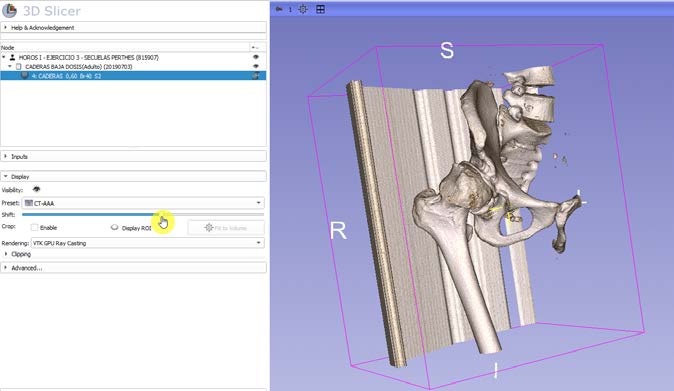Image resolution: width=674 pixels, height=391 pixels.
Task: Toggle visibility eye for HOROS I patient
Action: coord(256,57)
